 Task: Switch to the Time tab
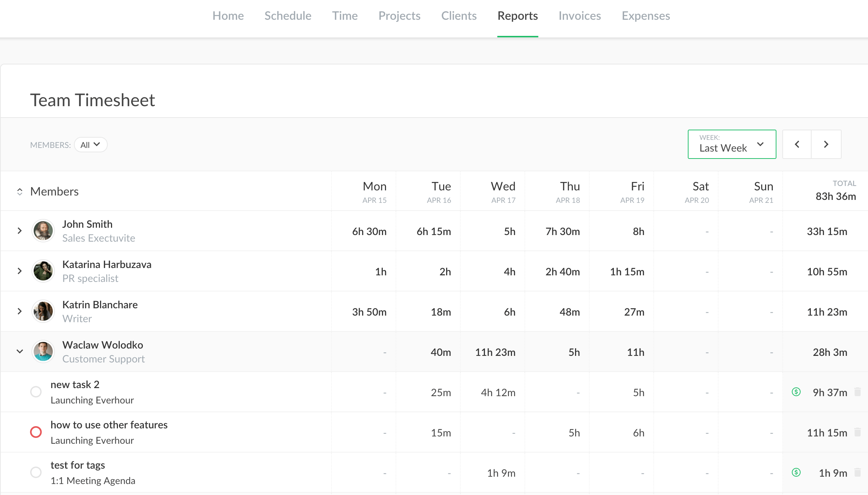[345, 16]
